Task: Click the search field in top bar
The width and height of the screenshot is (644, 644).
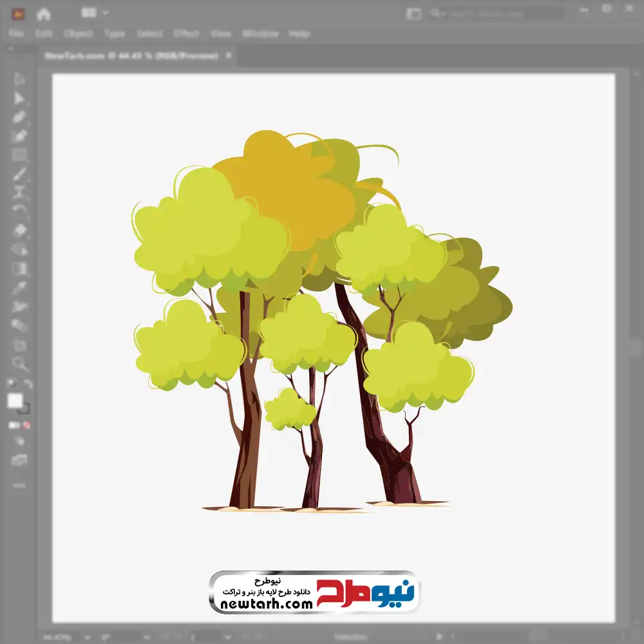Action: pos(502,14)
